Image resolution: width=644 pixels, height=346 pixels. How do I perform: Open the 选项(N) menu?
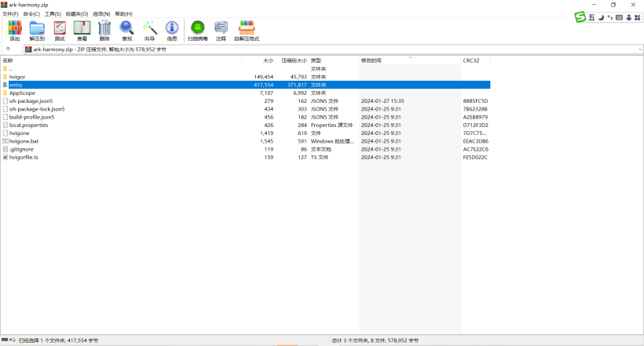(101, 14)
